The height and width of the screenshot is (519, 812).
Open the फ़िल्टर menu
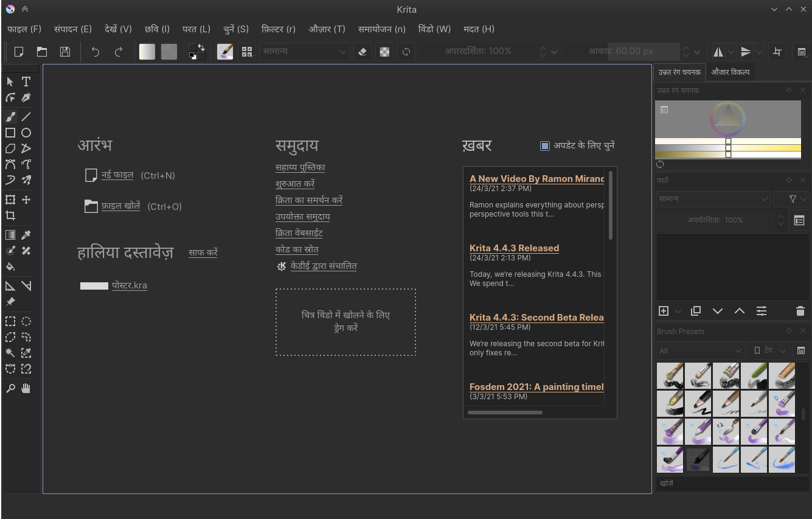coord(278,29)
